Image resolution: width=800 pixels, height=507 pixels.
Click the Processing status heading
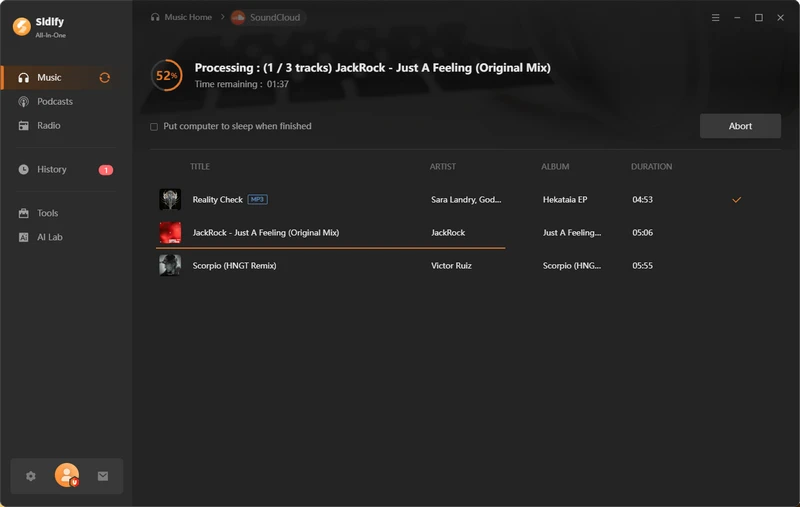[372, 68]
